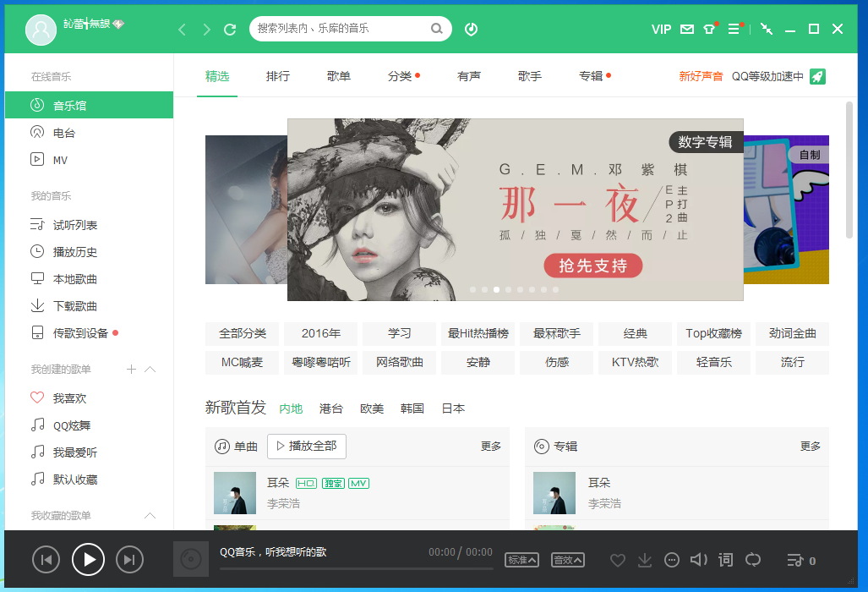Viewport: 868px width, 592px height.
Task: Switch to the 歌单 tab
Action: pyautogui.click(x=339, y=76)
